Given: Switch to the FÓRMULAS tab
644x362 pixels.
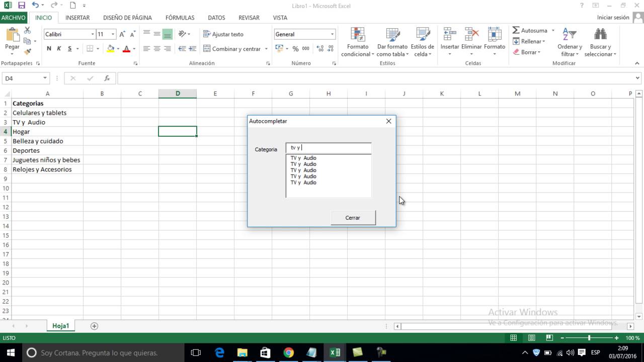Looking at the screenshot, I should (180, 18).
